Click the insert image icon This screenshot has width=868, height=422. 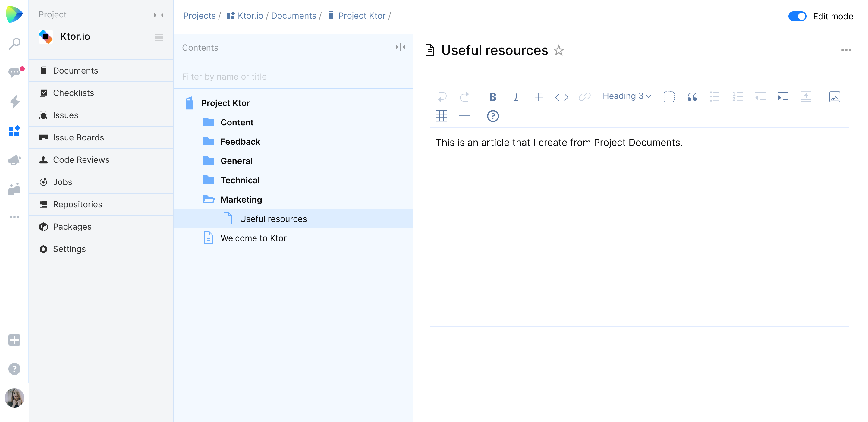pyautogui.click(x=834, y=97)
